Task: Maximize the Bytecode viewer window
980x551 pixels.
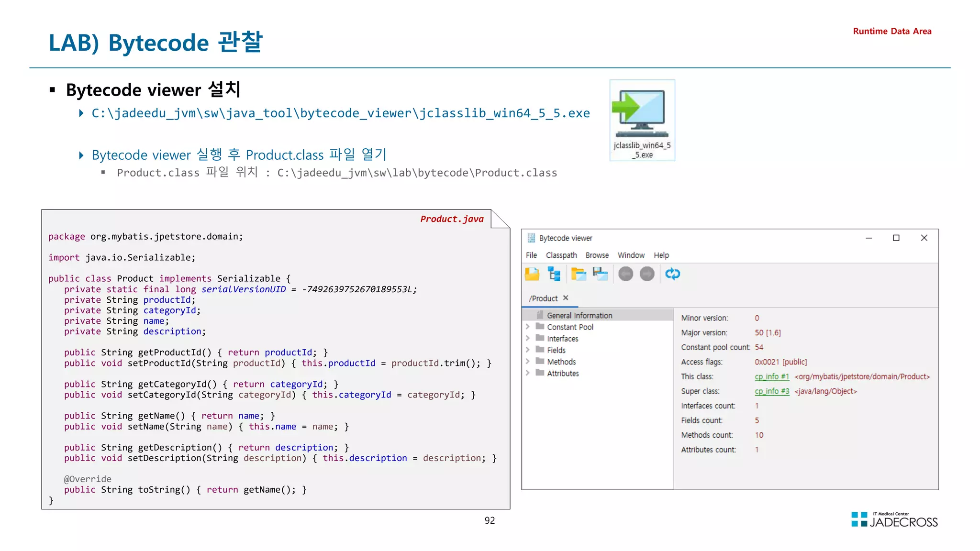Action: (896, 238)
